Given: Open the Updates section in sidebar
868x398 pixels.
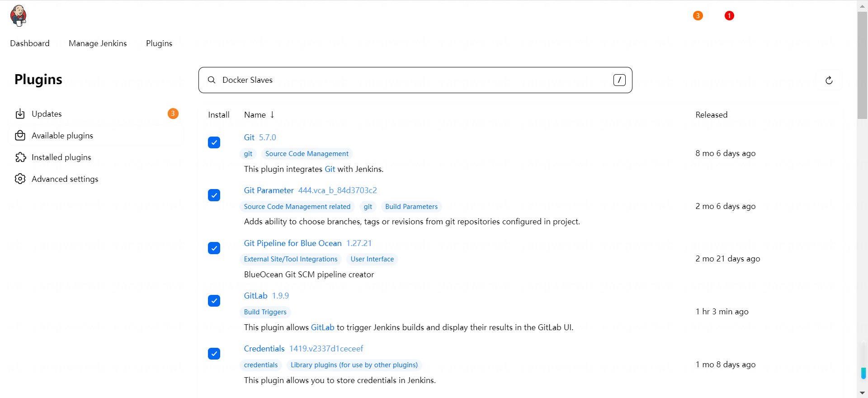Looking at the screenshot, I should (96, 114).
